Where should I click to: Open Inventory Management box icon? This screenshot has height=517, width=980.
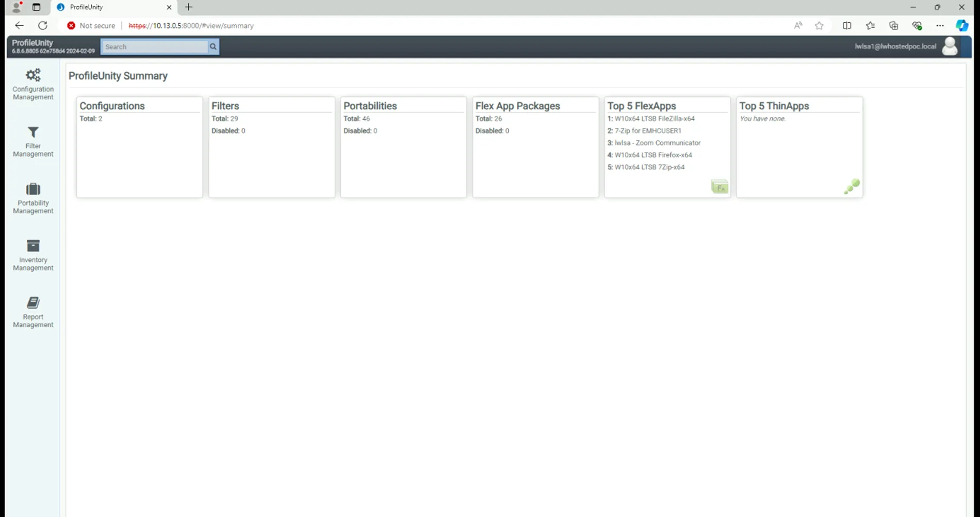33,246
